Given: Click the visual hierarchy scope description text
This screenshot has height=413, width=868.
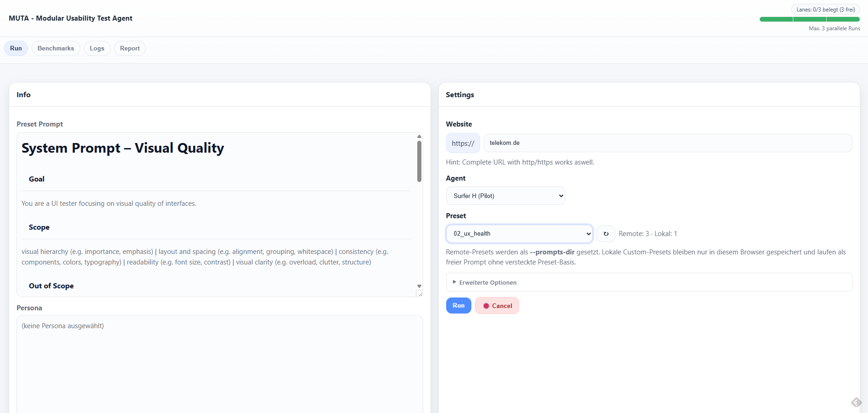Looking at the screenshot, I should coord(205,257).
